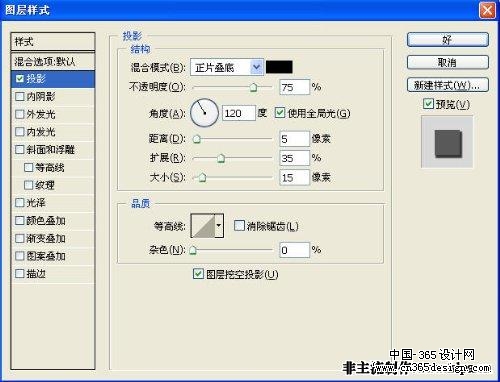Open 混合模式 blend mode dropdown
This screenshot has width=500, height=382.
pos(227,67)
